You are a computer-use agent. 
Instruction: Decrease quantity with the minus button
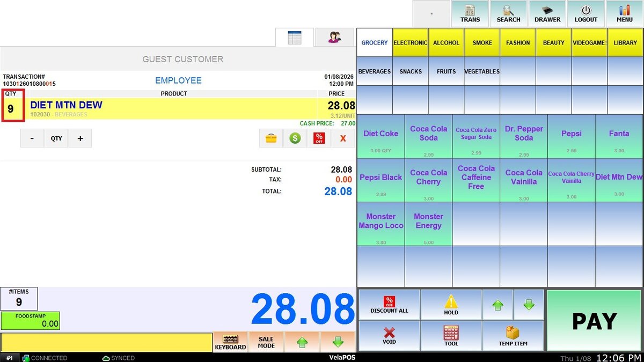(x=32, y=138)
